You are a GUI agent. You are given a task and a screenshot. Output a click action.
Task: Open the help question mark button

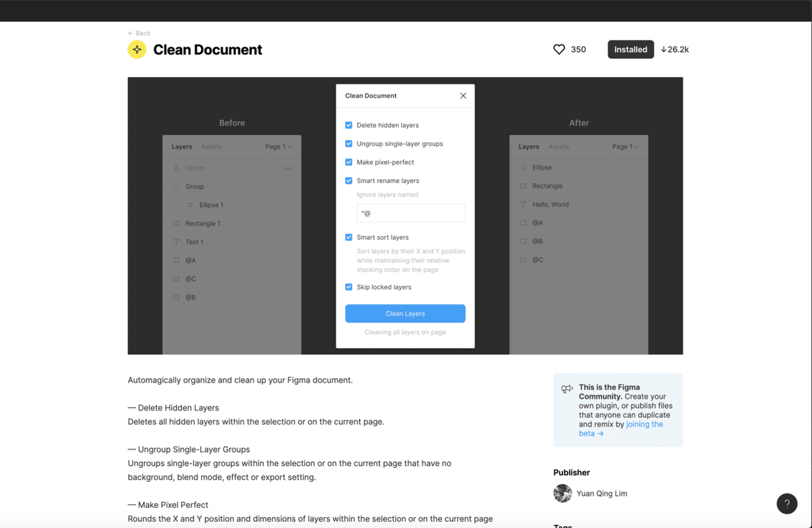pos(787,504)
